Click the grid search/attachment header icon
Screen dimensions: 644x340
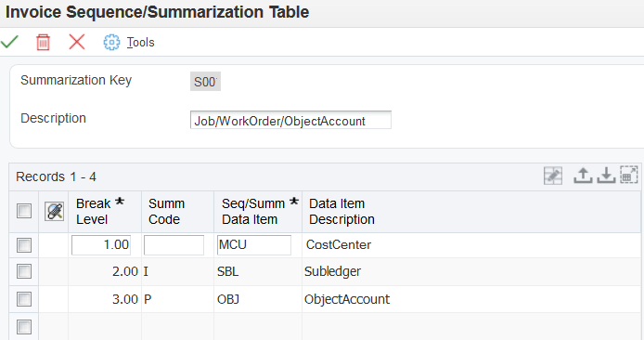point(54,211)
